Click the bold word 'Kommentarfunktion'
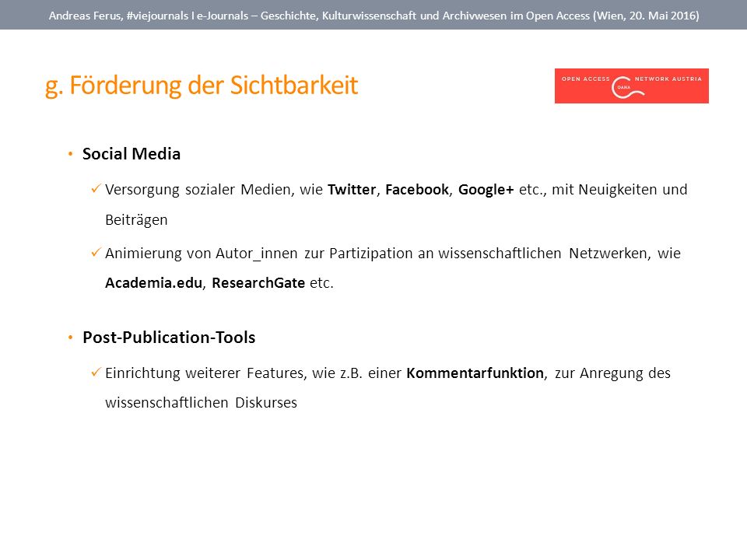747x560 pixels. (475, 373)
